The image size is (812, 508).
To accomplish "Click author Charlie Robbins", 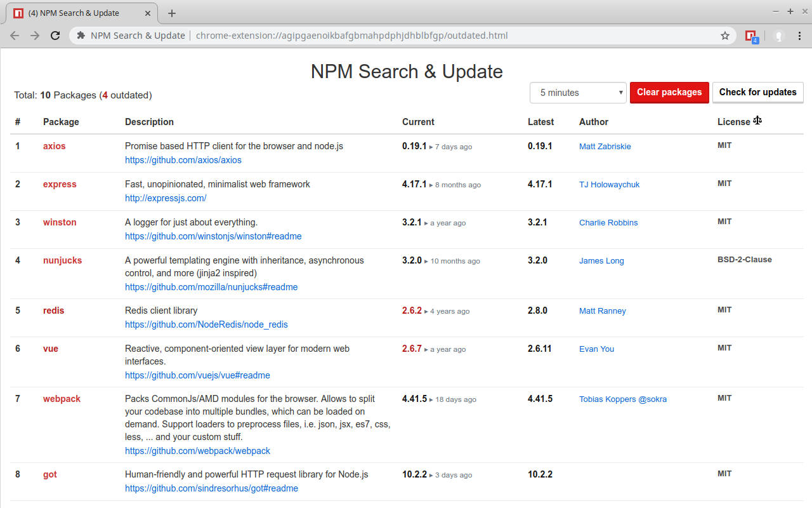I will click(x=608, y=223).
